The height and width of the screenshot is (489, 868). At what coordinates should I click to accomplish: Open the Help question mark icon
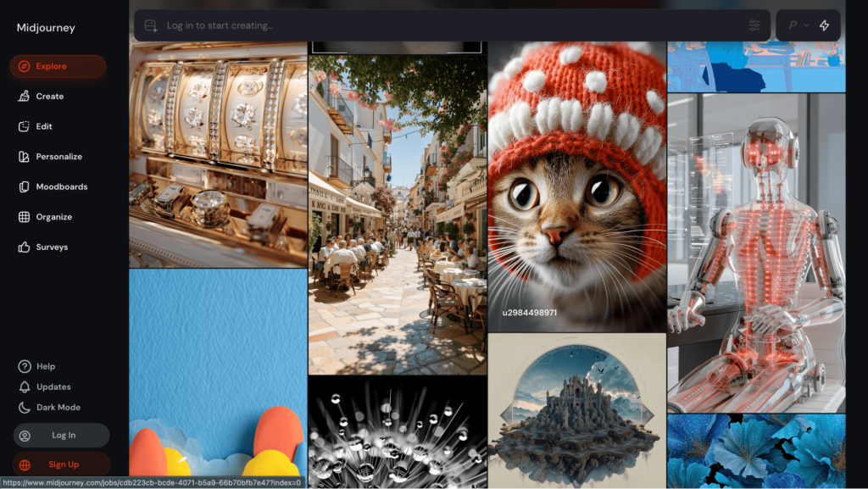[x=25, y=366]
